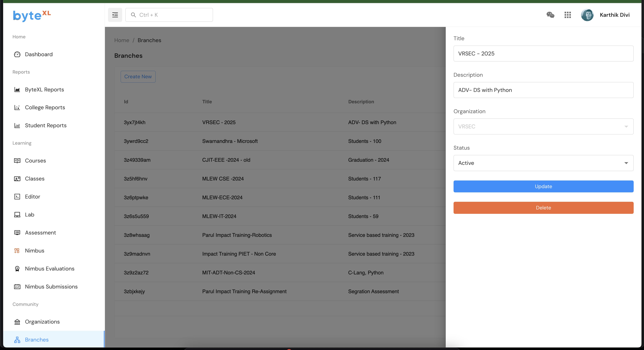Open Courses in the sidebar
644x350 pixels.
point(36,161)
